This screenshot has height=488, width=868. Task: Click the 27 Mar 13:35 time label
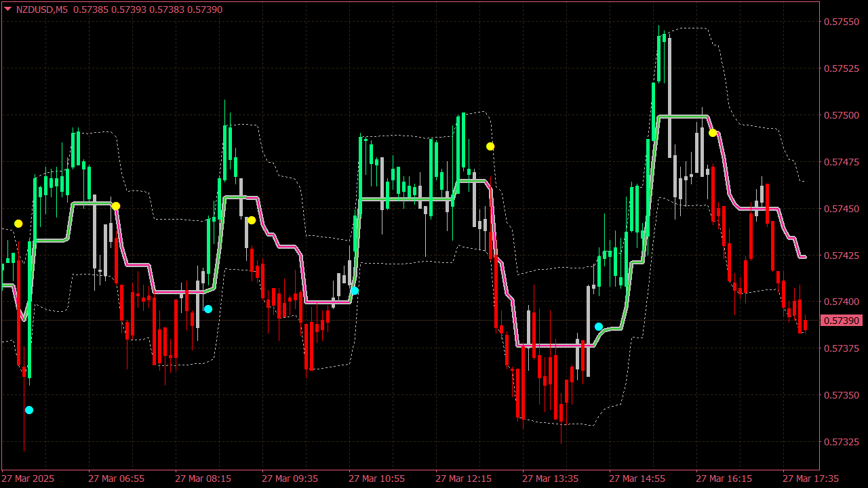click(x=550, y=479)
